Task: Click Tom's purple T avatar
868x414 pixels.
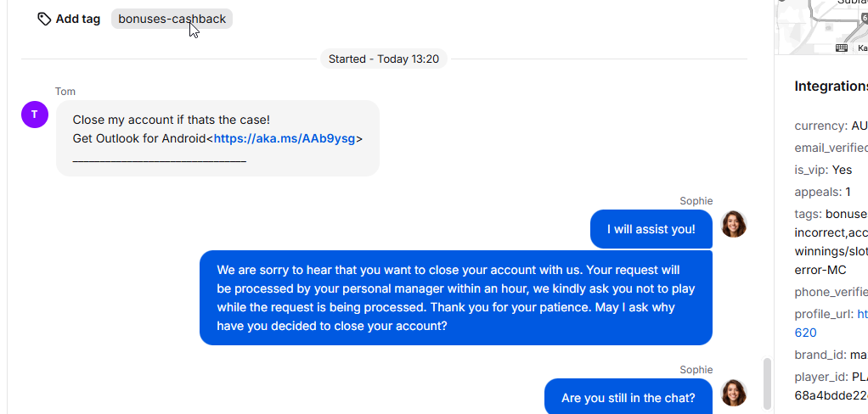Action: pyautogui.click(x=35, y=115)
